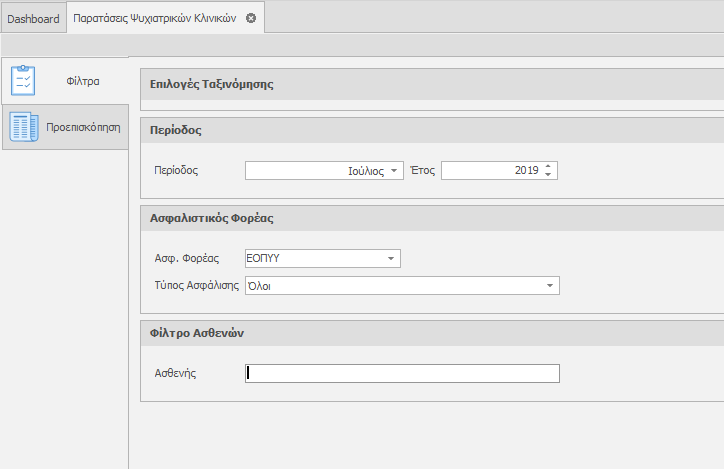The height and width of the screenshot is (469, 724).
Task: Click the Προεπισκόπηση report icon
Action: tap(23, 128)
